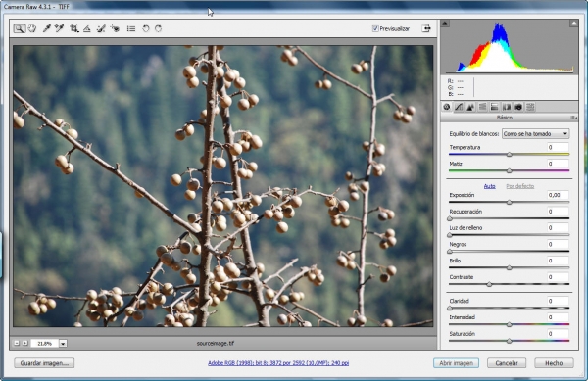
Task: Toggle highlight clipping warning in histogram
Action: tap(573, 24)
